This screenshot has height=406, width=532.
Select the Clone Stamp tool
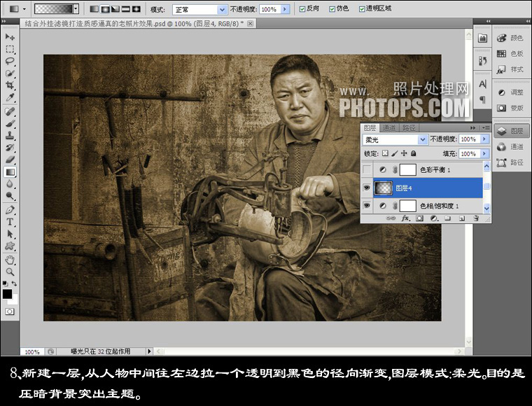click(10, 136)
